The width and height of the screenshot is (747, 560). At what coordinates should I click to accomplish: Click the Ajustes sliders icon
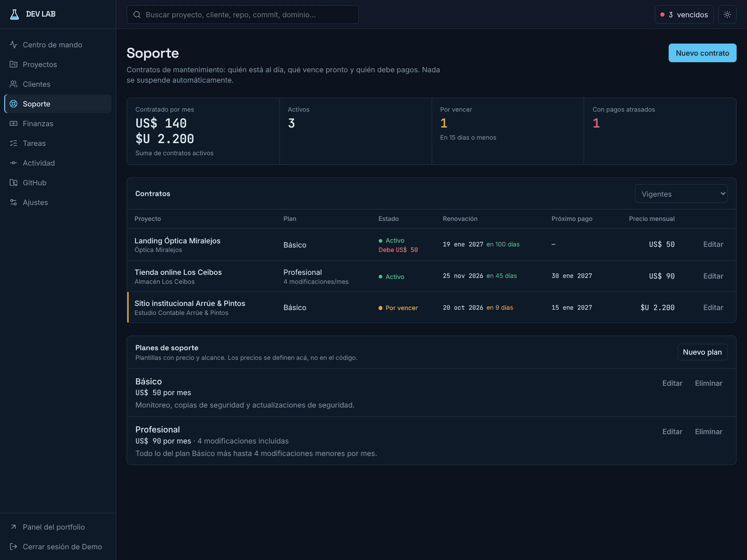[13, 202]
